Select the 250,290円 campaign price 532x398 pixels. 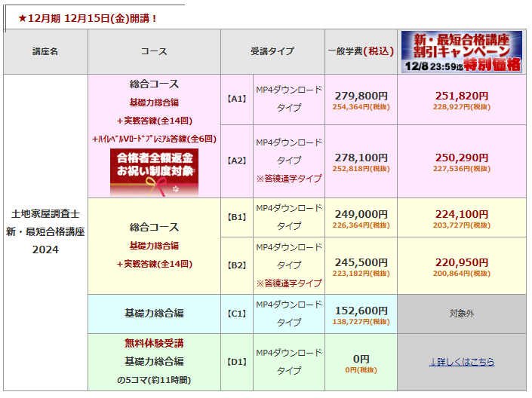(462, 158)
